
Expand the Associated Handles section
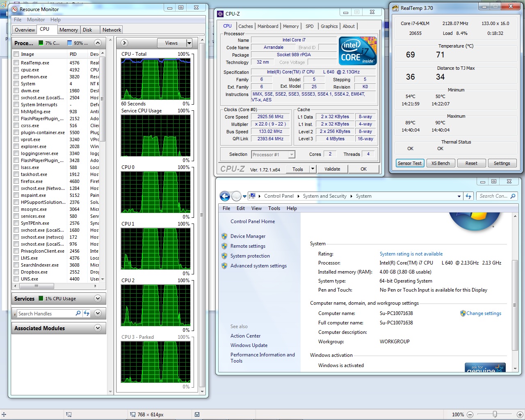[98, 313]
